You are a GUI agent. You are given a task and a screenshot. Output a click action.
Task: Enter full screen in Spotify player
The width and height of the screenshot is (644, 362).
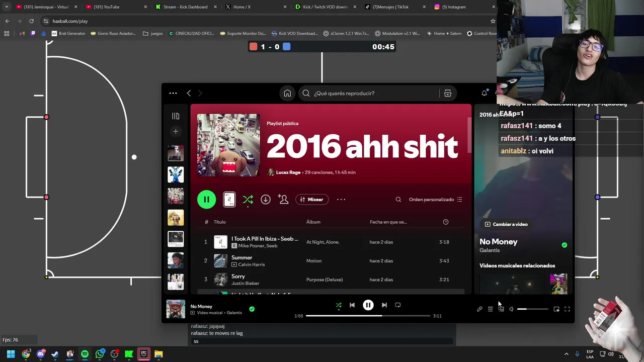[x=567, y=309]
